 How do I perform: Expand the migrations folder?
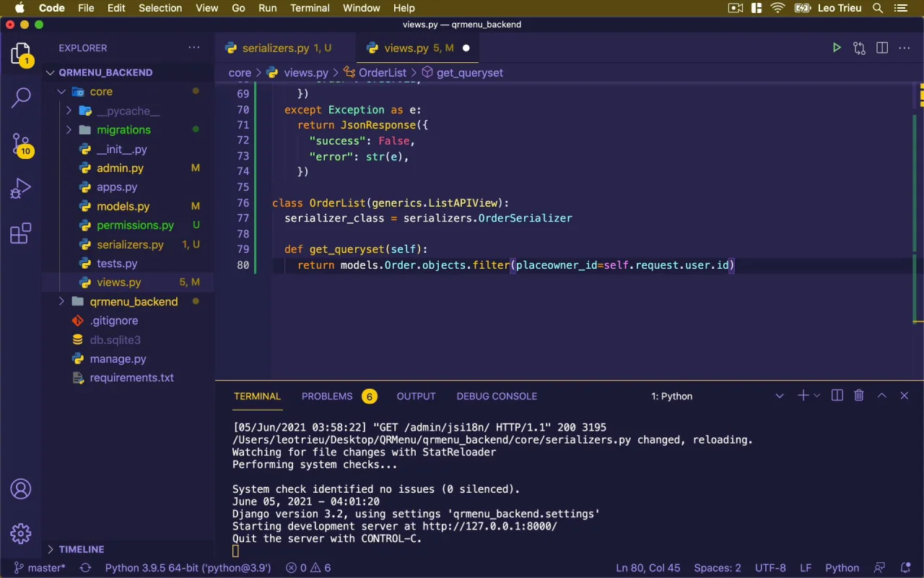click(123, 130)
